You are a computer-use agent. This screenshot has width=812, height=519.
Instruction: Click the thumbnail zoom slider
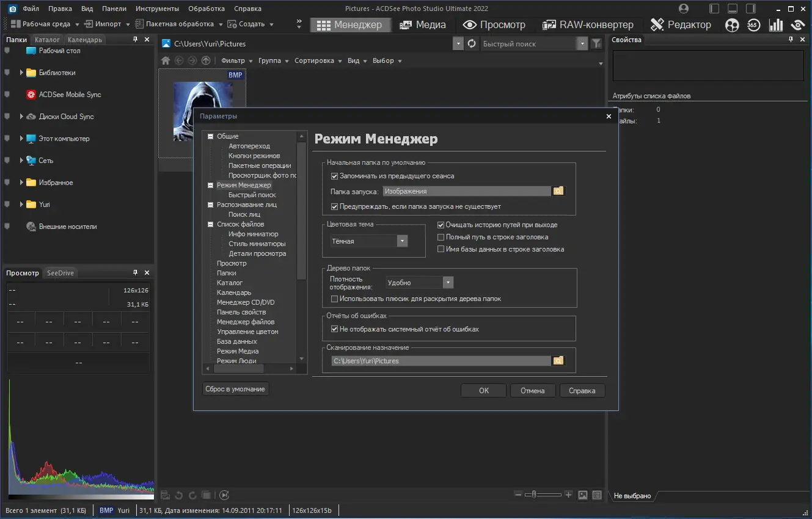pos(543,495)
